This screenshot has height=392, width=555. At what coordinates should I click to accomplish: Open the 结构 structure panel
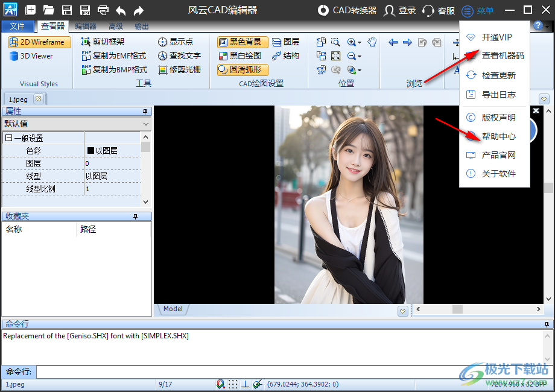click(x=285, y=55)
